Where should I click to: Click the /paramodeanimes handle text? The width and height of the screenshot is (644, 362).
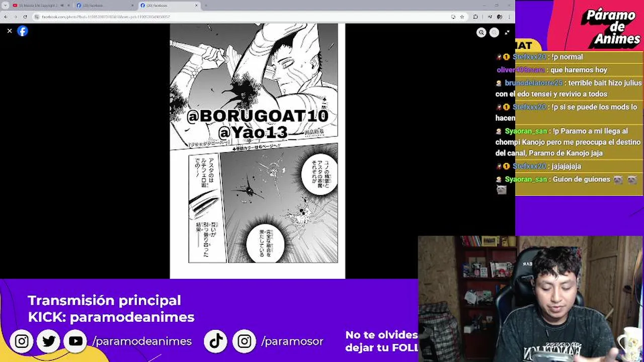coord(142,341)
